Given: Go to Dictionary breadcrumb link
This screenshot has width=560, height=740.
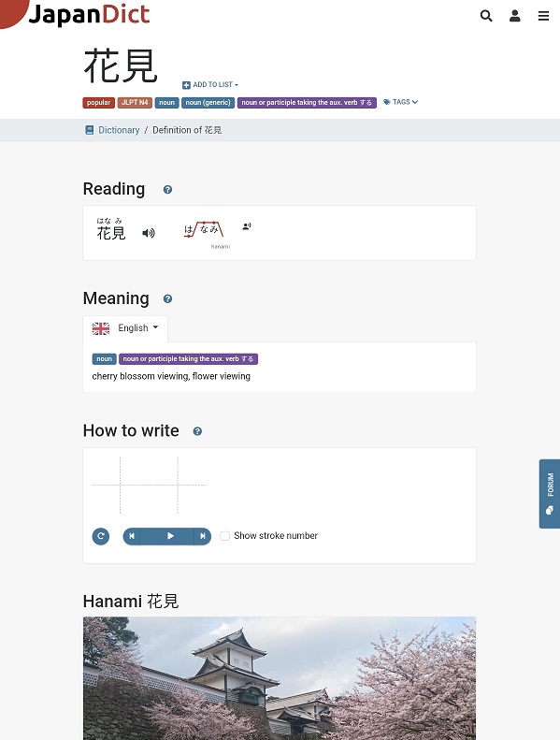Looking at the screenshot, I should [x=119, y=130].
